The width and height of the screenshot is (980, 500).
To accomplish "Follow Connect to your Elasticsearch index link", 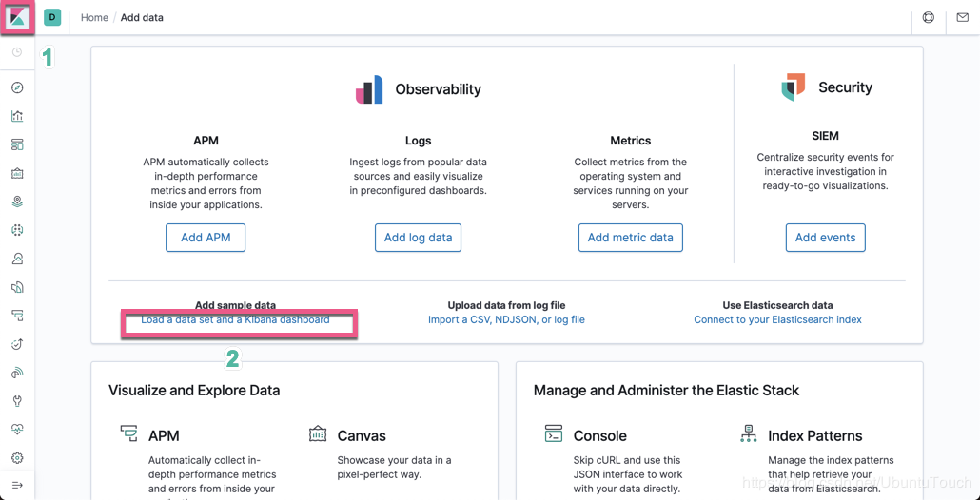I will pos(777,320).
